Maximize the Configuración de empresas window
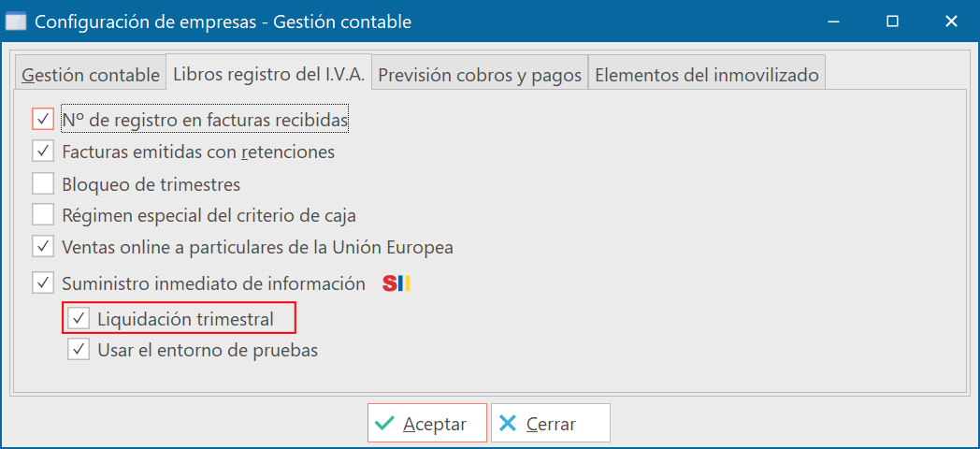 [892, 21]
